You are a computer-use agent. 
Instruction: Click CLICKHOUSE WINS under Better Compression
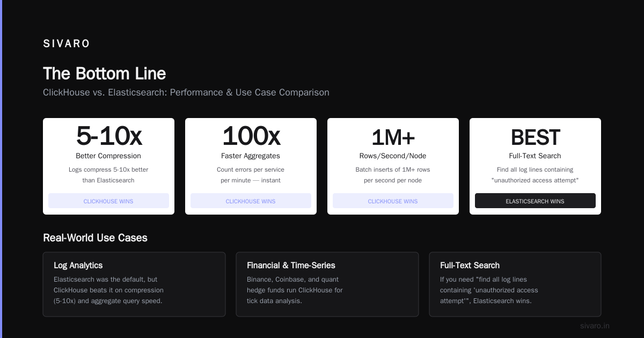108,201
